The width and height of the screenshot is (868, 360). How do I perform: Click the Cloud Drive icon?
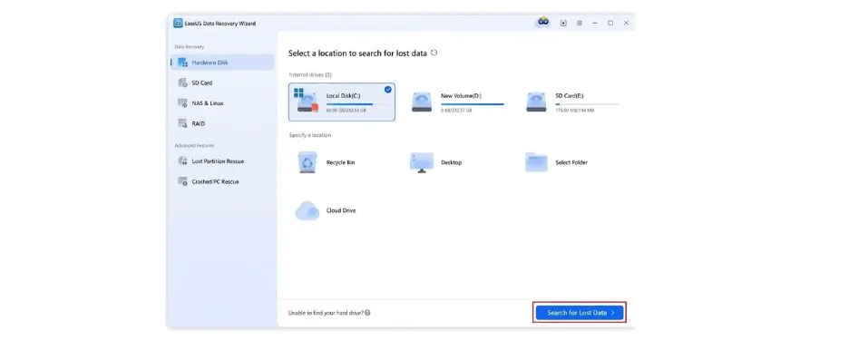[x=307, y=211]
